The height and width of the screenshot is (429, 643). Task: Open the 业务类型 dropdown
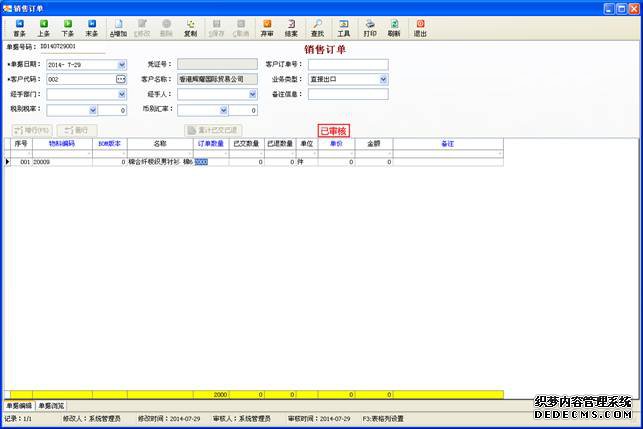383,79
